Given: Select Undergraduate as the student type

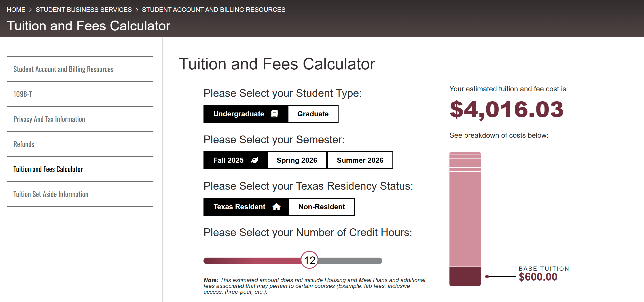Looking at the screenshot, I should click(239, 114).
